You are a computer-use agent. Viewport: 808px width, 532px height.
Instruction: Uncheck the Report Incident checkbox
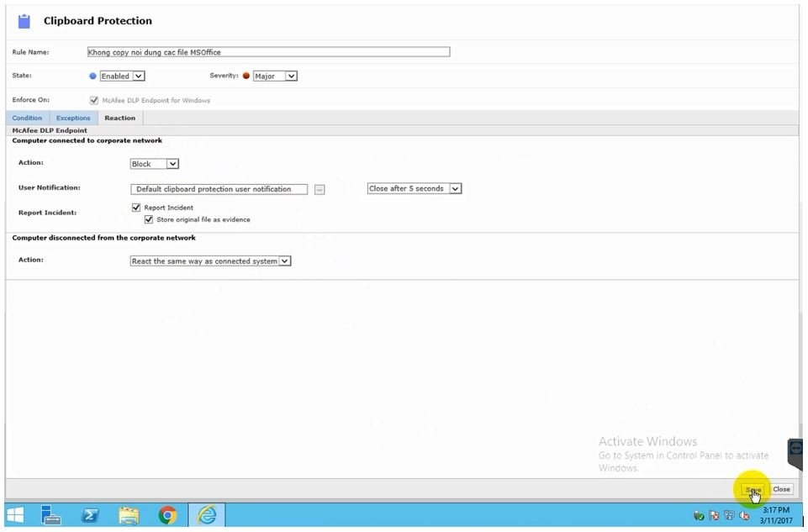(x=136, y=208)
